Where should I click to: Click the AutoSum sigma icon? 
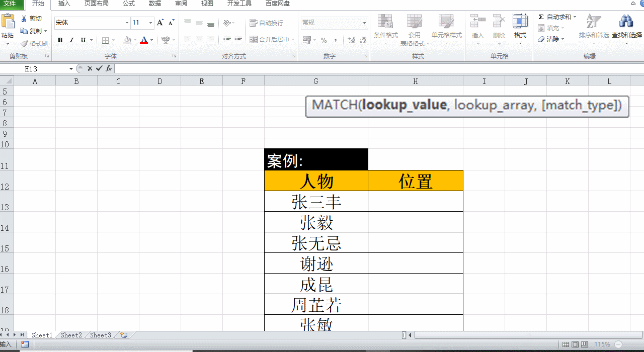pyautogui.click(x=541, y=17)
